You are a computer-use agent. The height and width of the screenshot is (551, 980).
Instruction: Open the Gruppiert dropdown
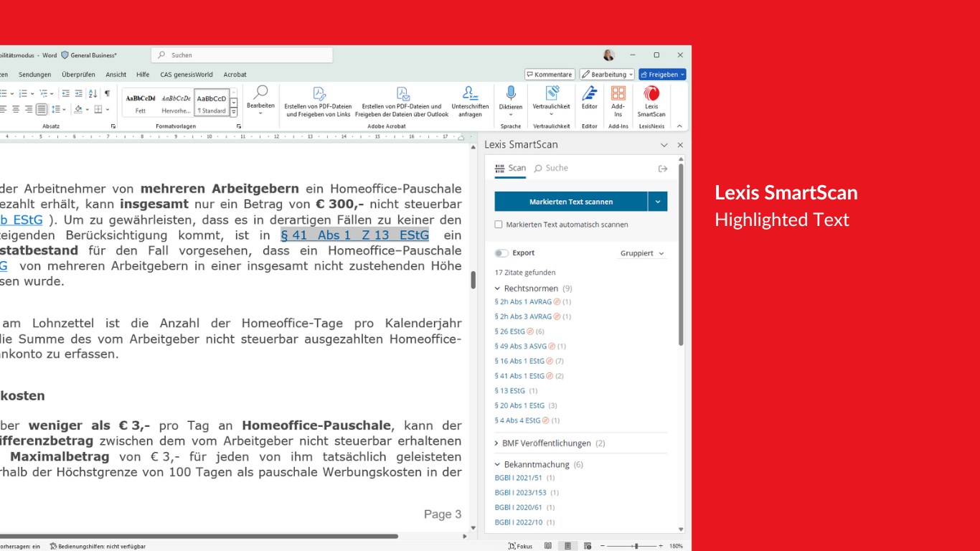tap(642, 253)
